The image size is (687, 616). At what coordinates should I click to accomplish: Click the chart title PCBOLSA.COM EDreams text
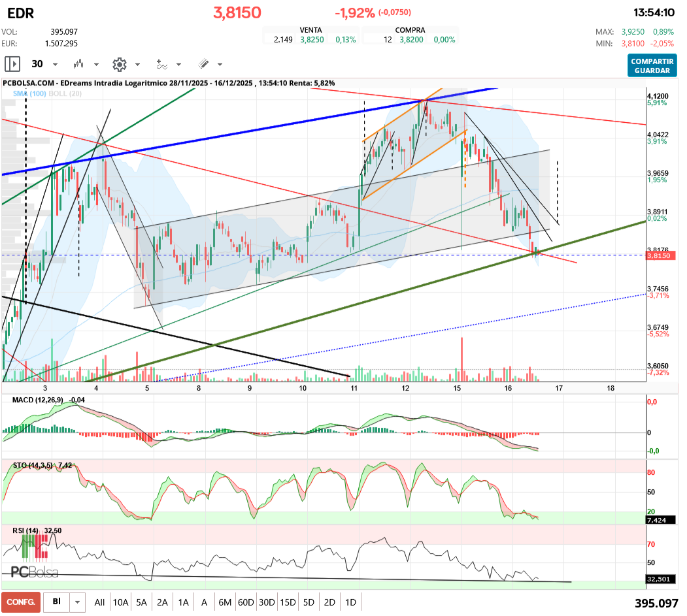pyautogui.click(x=169, y=83)
